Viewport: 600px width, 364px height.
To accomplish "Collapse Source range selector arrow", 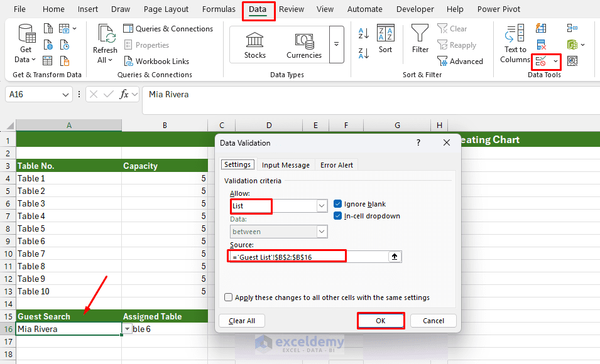I will coord(395,257).
